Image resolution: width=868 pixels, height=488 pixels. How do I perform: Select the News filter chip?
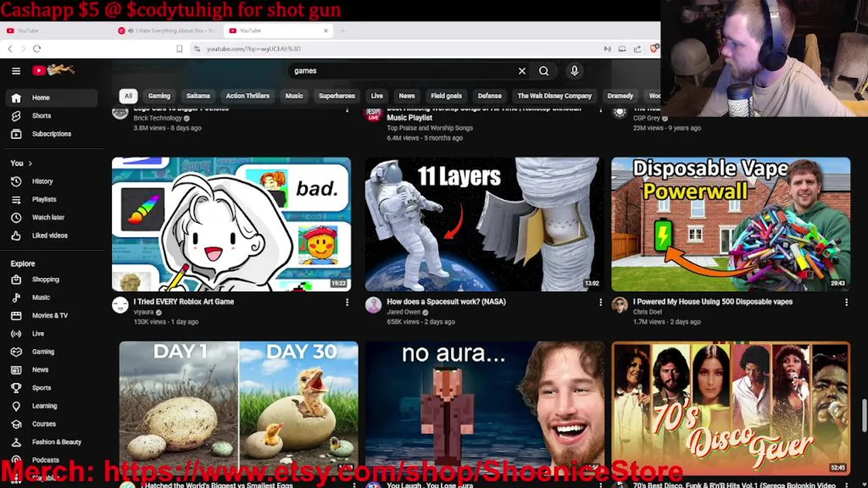[x=407, y=96]
